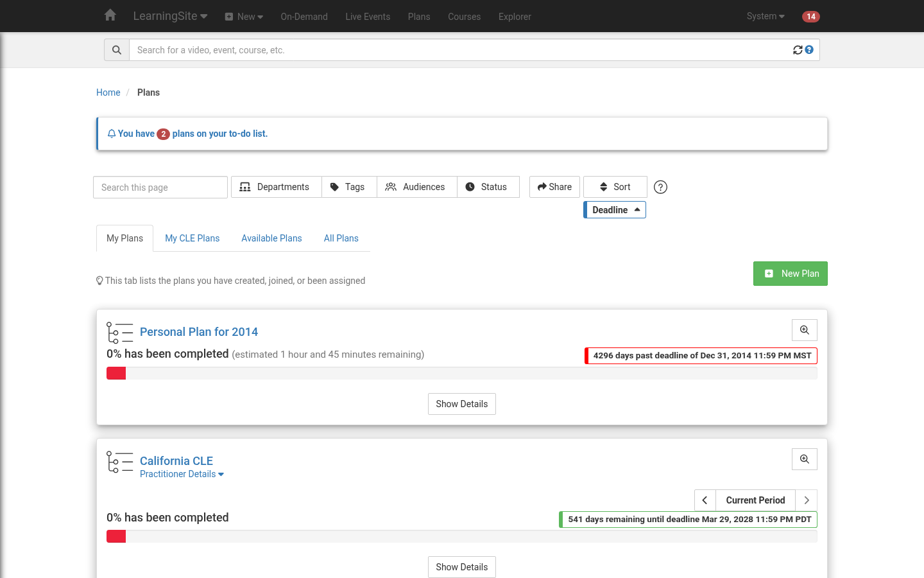Viewport: 924px width, 578px height.
Task: Click the plan tree icon for California CLE
Action: point(119,462)
